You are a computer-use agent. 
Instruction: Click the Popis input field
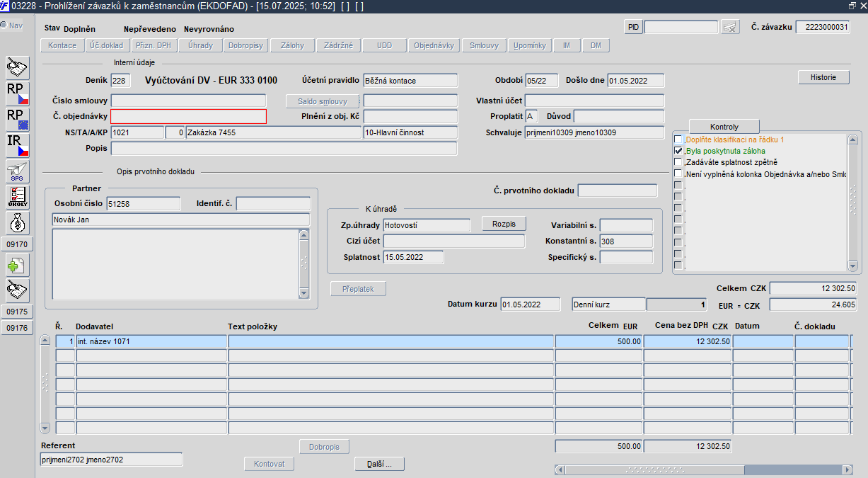(284, 149)
